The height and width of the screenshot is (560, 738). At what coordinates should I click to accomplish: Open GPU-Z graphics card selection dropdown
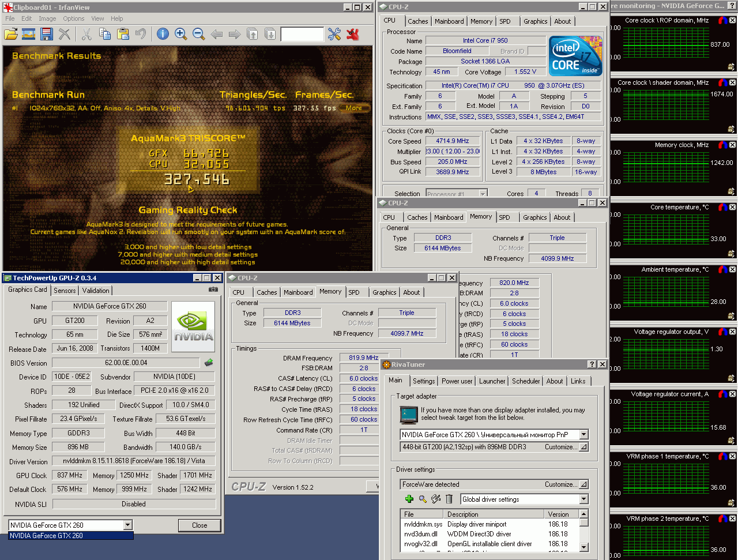[128, 525]
